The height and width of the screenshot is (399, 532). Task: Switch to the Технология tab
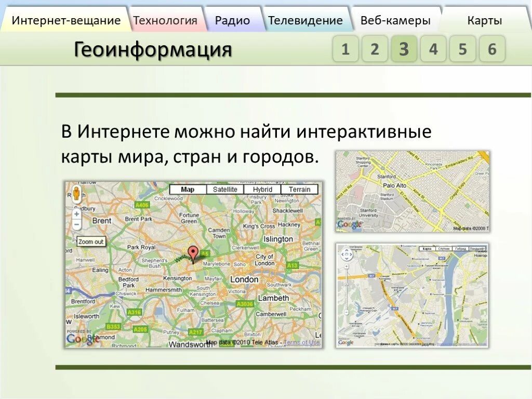[x=165, y=20]
